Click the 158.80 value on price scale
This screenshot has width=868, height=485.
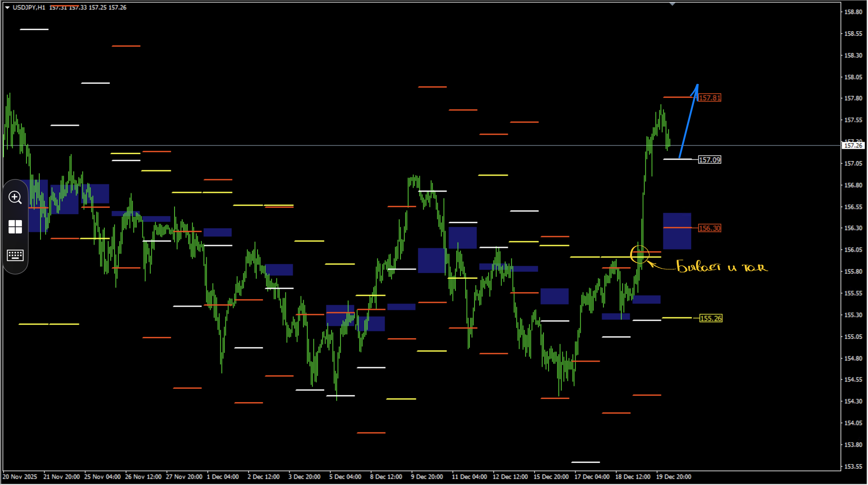click(853, 12)
